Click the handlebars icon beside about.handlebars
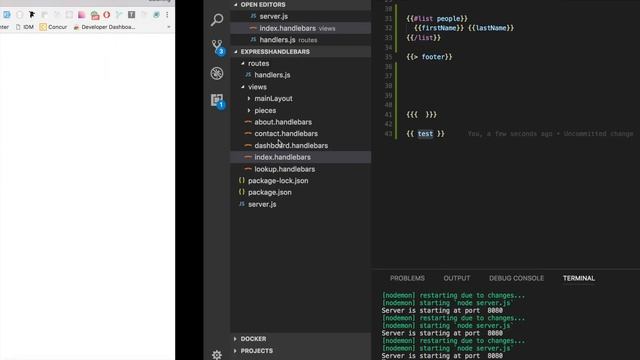640x360 pixels. (x=248, y=122)
